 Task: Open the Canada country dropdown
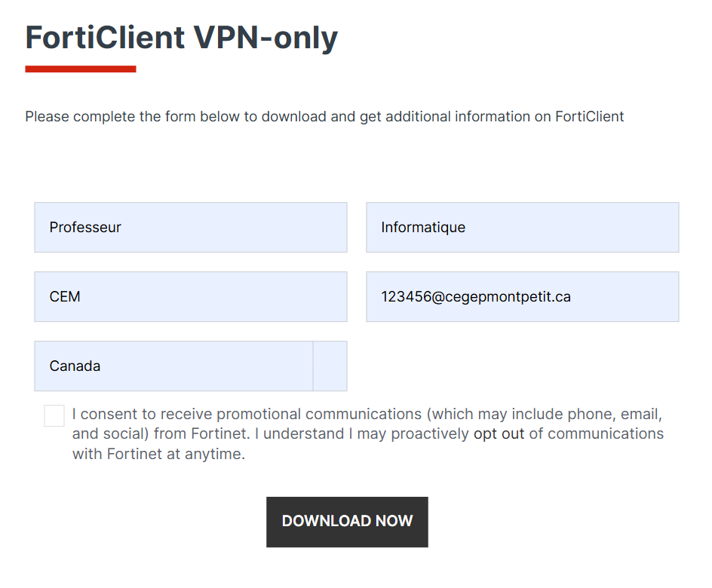coord(173,366)
